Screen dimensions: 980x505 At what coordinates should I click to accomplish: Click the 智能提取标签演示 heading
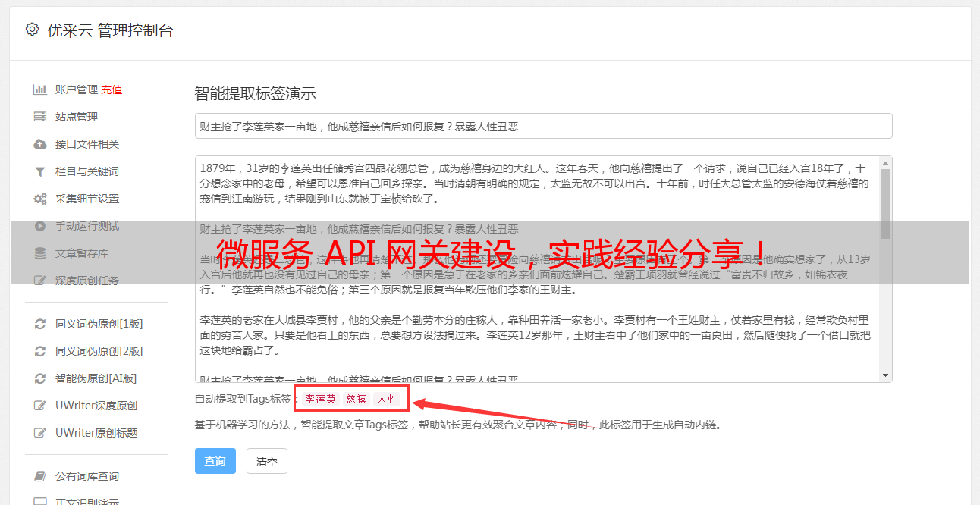(255, 94)
